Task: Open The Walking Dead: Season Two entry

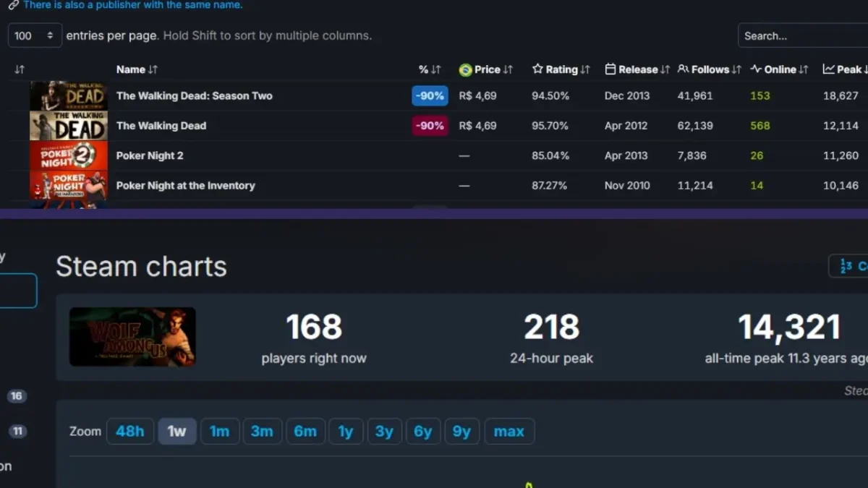Action: tap(195, 95)
